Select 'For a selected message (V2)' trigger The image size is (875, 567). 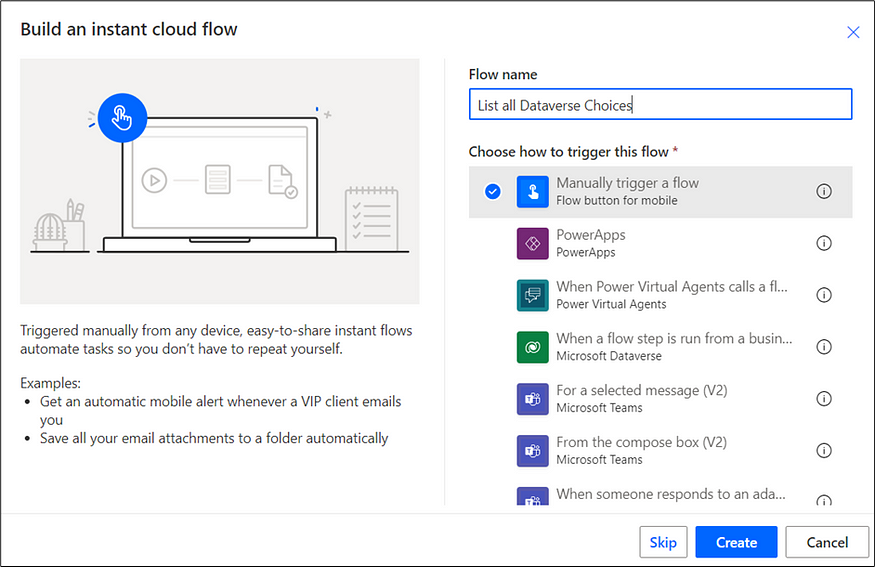click(x=660, y=399)
